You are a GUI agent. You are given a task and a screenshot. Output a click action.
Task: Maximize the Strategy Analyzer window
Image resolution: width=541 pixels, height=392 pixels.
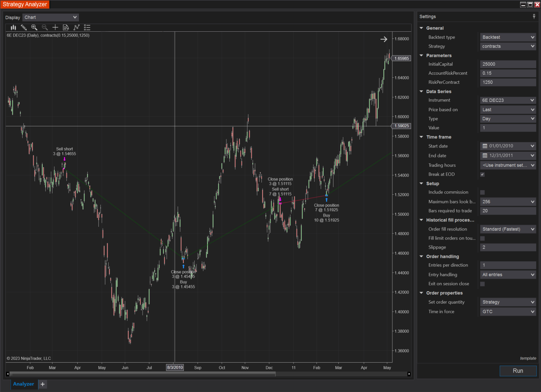530,5
